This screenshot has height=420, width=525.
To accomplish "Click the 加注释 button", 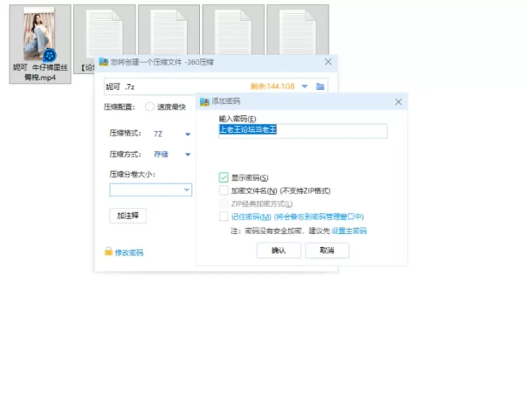I will pos(127,215).
